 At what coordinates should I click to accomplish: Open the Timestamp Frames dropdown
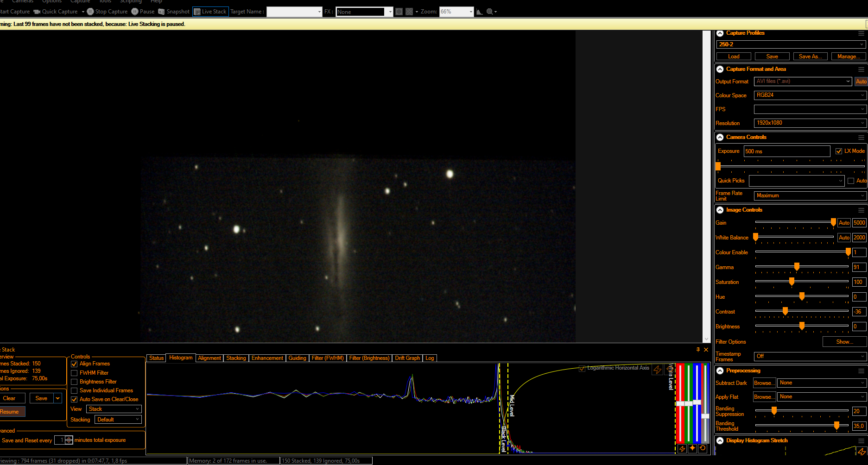810,356
